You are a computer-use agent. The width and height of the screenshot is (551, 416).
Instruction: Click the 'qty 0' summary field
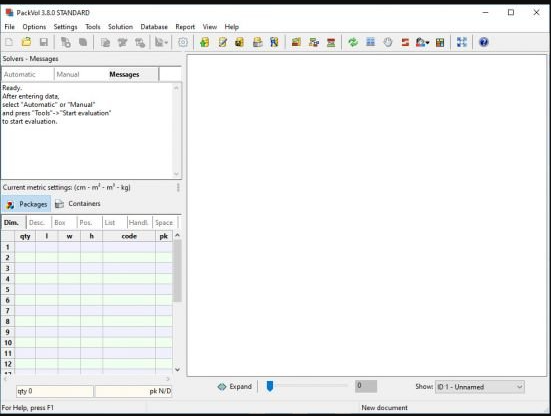[x=54, y=391]
